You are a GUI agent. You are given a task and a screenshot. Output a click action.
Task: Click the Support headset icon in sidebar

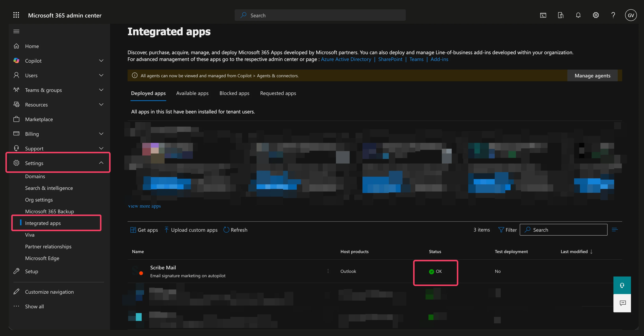coord(16,148)
